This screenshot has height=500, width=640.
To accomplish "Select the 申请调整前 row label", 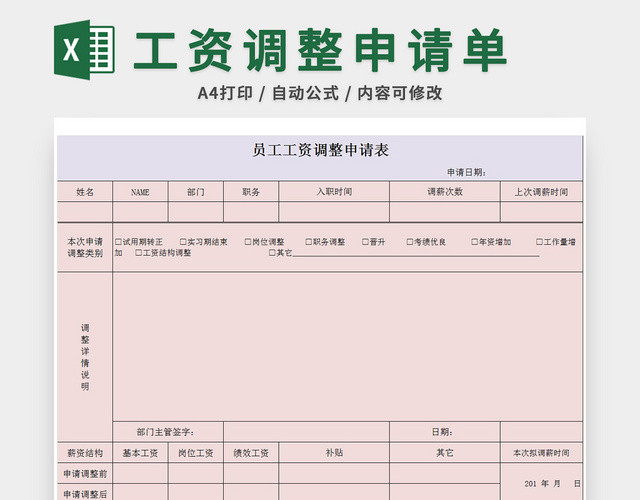I will [x=85, y=473].
